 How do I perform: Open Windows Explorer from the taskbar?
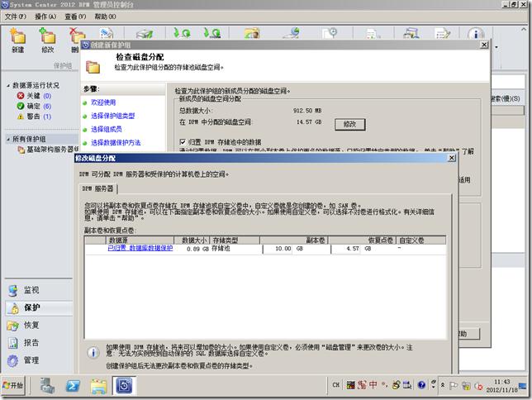tap(98, 386)
